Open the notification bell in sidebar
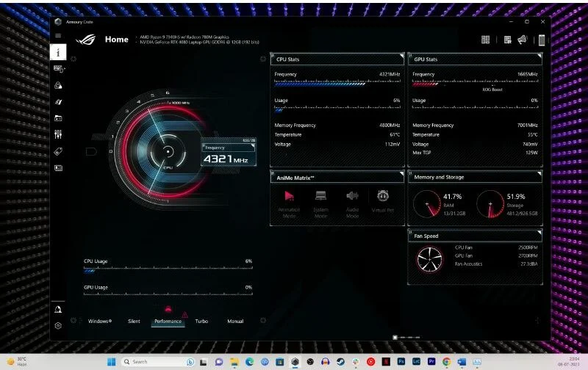The width and height of the screenshot is (588, 370). [58, 309]
